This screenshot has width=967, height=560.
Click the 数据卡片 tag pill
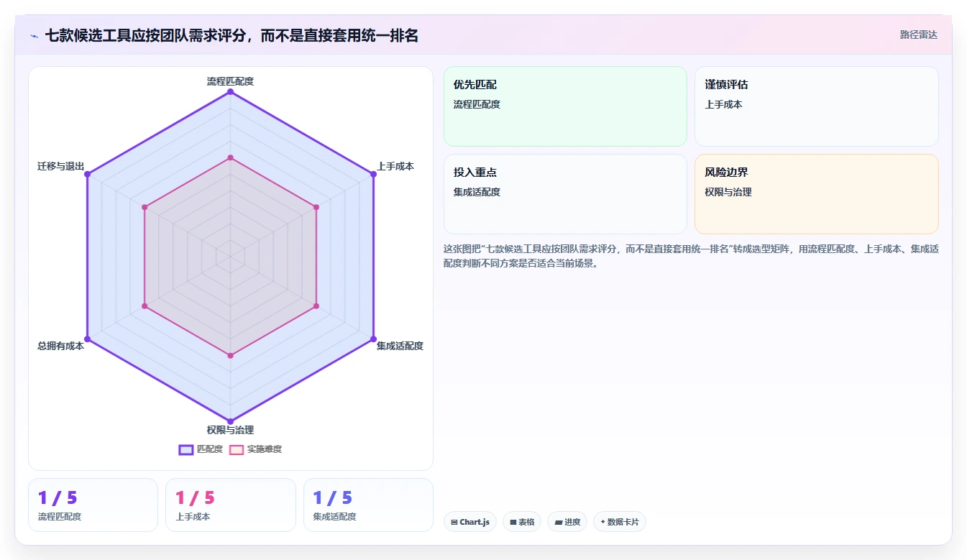click(x=620, y=522)
